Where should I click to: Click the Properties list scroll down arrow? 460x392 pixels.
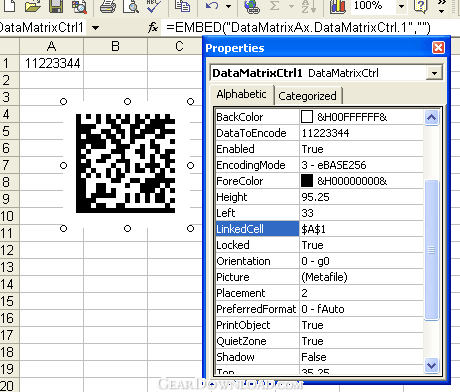click(x=431, y=366)
